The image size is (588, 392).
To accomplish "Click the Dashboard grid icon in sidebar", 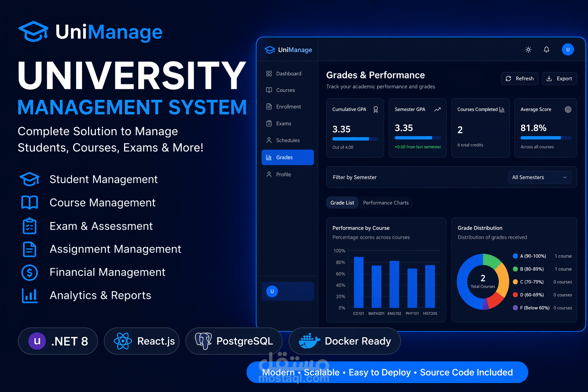I will coord(269,73).
